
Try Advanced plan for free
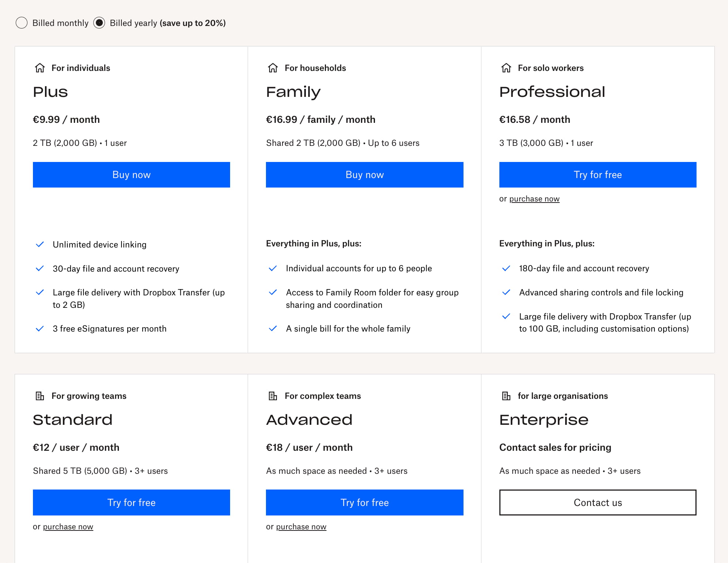click(x=364, y=503)
